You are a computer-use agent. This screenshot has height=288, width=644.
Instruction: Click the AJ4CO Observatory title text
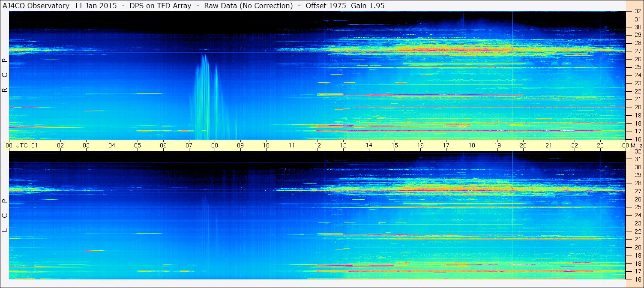tap(36, 6)
